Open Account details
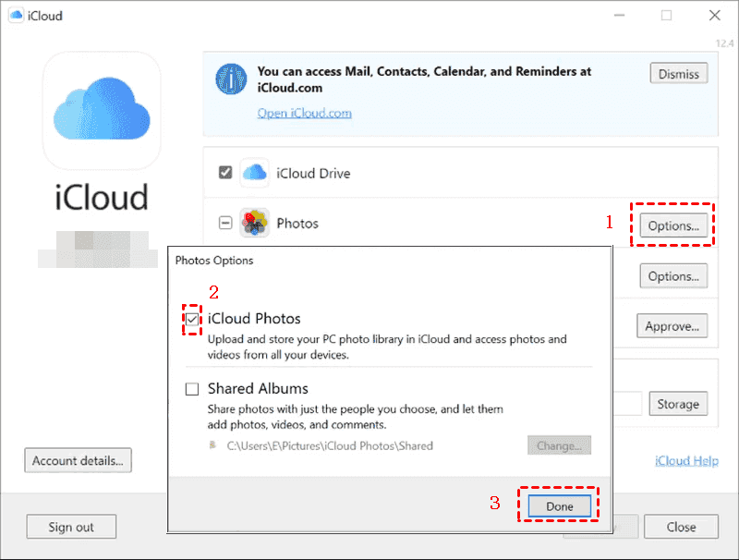 [x=79, y=460]
